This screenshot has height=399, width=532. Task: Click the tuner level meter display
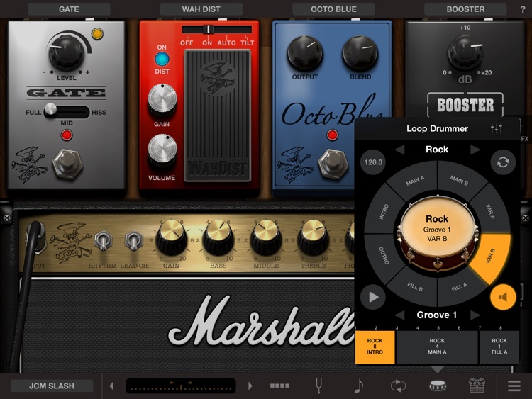coord(180,386)
